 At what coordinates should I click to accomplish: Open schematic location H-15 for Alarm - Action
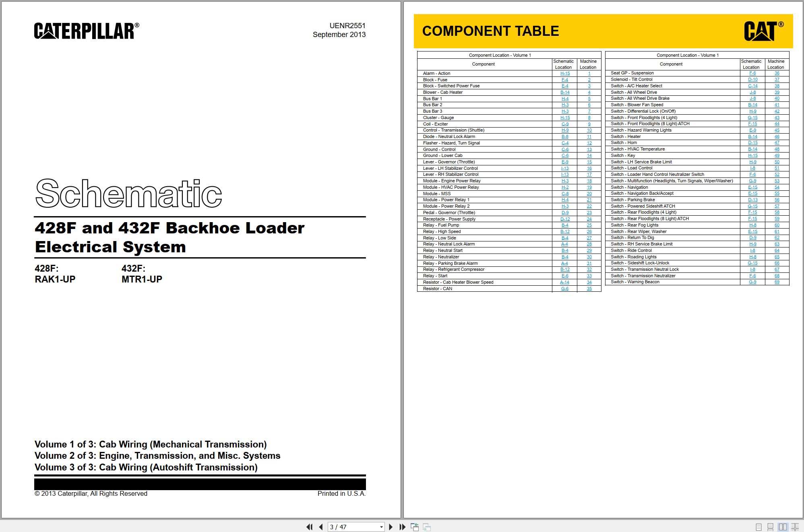[565, 73]
